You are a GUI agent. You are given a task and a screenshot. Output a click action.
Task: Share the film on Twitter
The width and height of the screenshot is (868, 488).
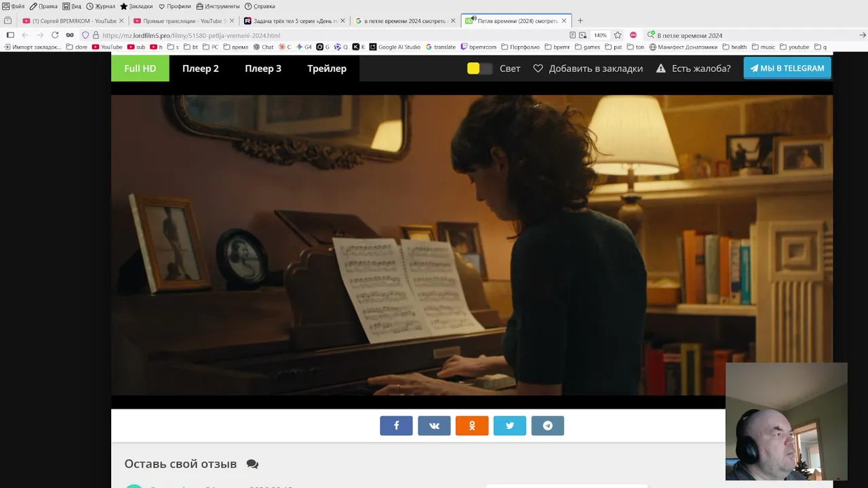tap(510, 426)
